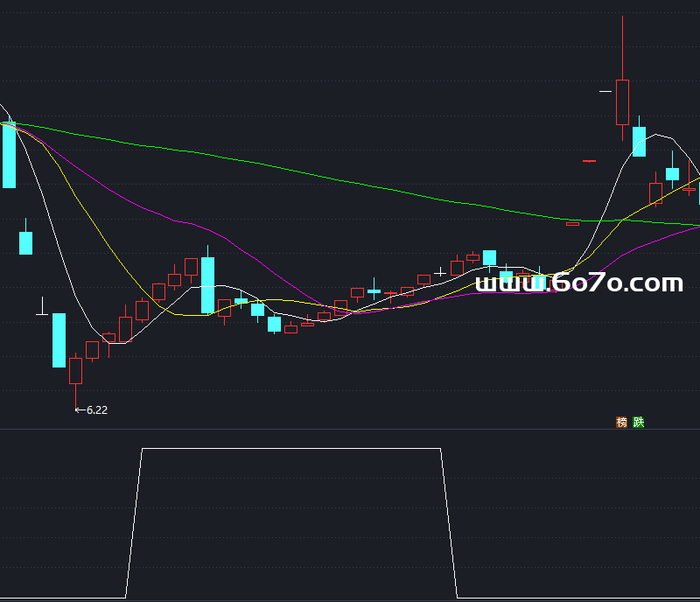
Task: Click the orange 榜 badge icon
Action: coord(621,422)
